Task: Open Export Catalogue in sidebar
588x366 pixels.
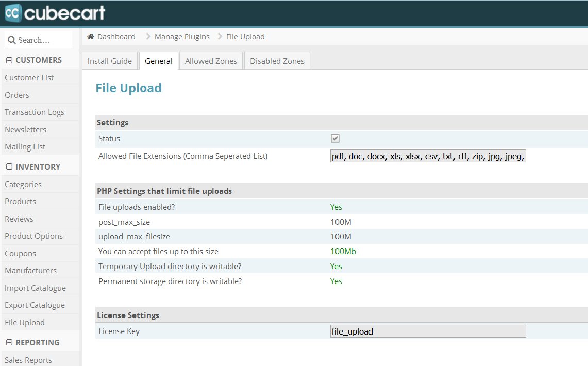Action: (35, 305)
